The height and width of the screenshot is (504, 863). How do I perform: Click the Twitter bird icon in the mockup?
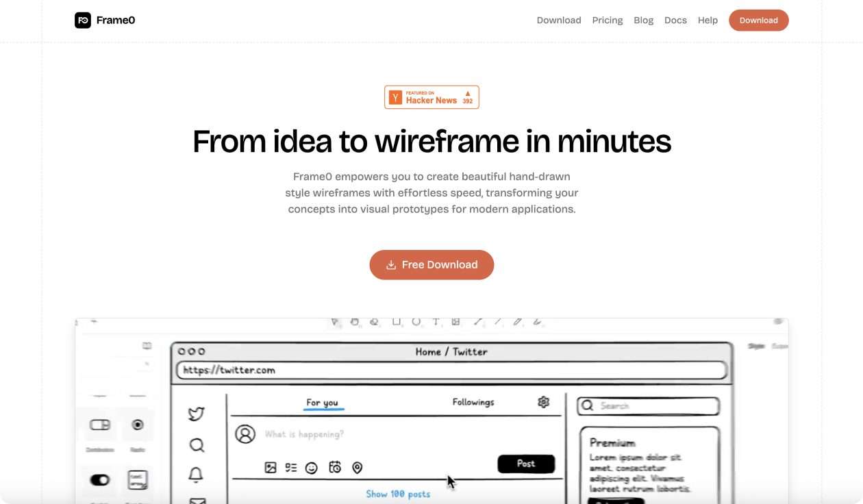coord(197,413)
